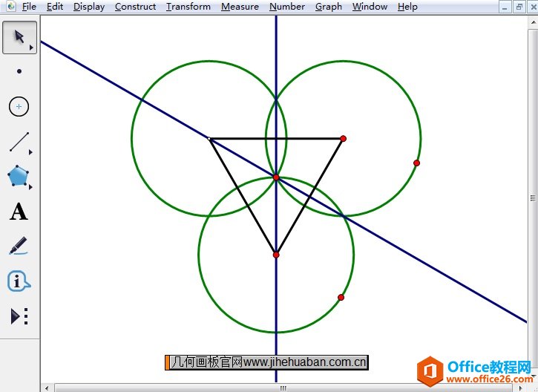The width and height of the screenshot is (538, 392).
Task: Select the red point at triangle's bottom vertex
Action: click(x=276, y=255)
